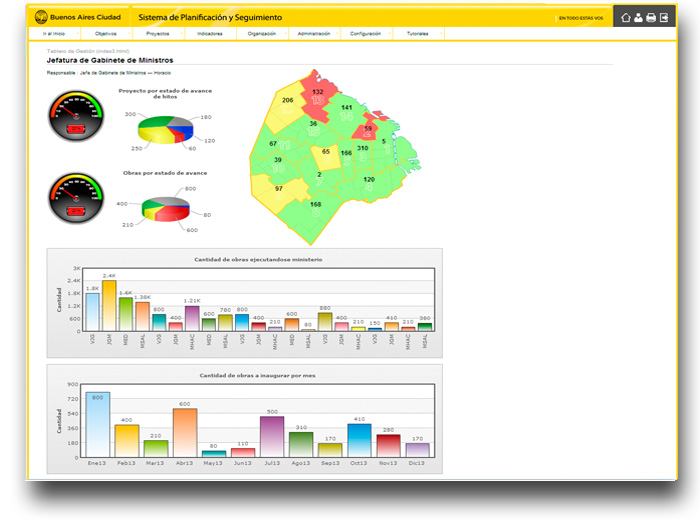Select the Organización menu item
Screen dimensions: 700x520
click(262, 33)
